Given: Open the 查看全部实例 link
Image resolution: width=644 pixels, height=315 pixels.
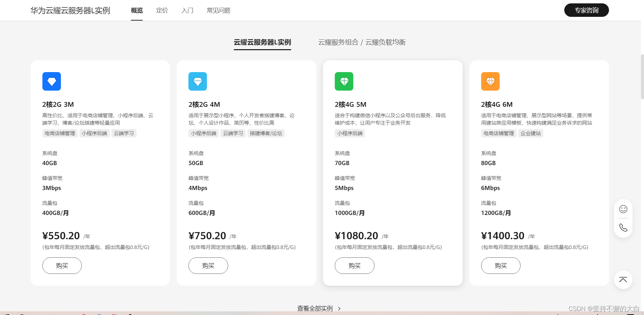Looking at the screenshot, I should coord(315,308).
